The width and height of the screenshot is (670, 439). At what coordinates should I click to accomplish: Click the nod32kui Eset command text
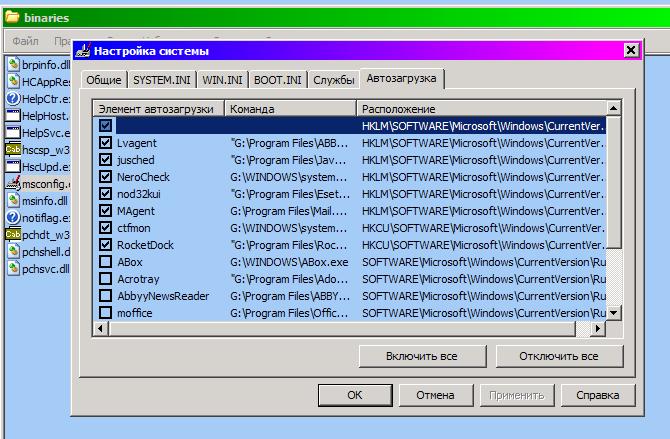[x=290, y=194]
